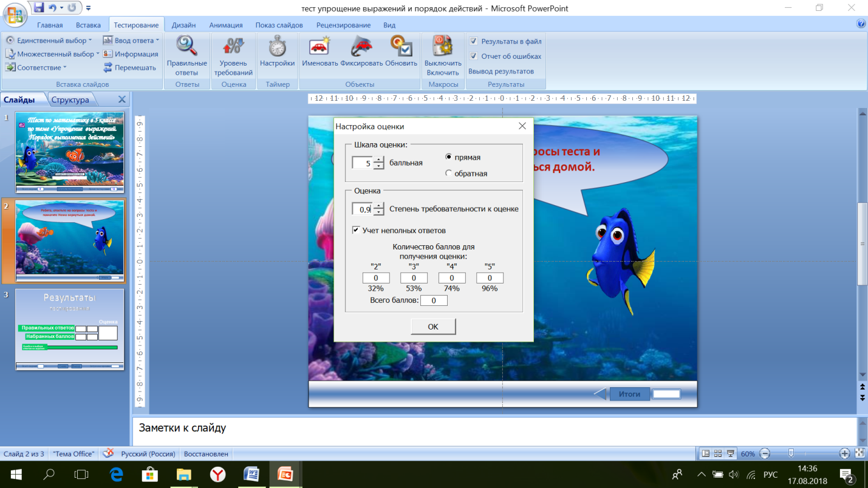868x488 pixels.
Task: Select slide 3 Результаты thumbnail
Action: pyautogui.click(x=70, y=329)
